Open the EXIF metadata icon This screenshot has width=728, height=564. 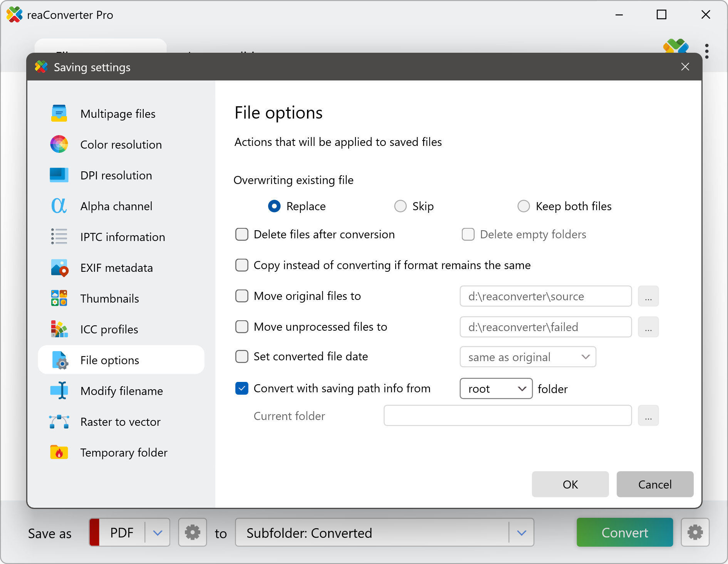(59, 268)
